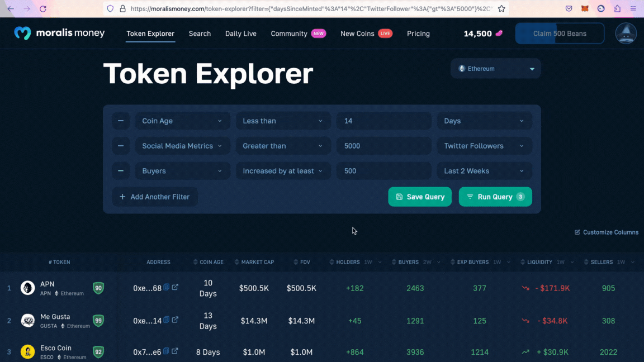This screenshot has width=644, height=362.
Task: Open Esco Coin address external link
Action: click(x=175, y=351)
